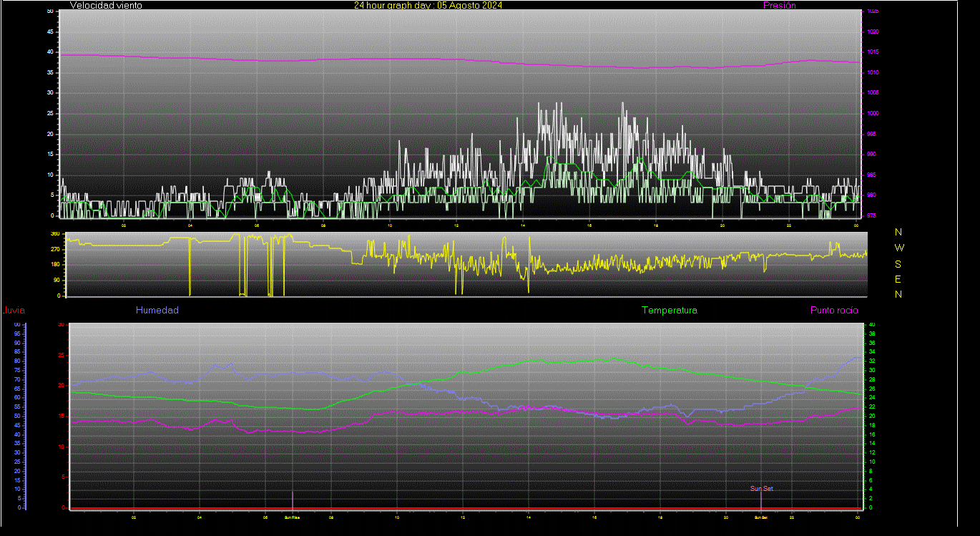The image size is (980, 536).
Task: Click the 'Humedad' legend label
Action: 157,311
